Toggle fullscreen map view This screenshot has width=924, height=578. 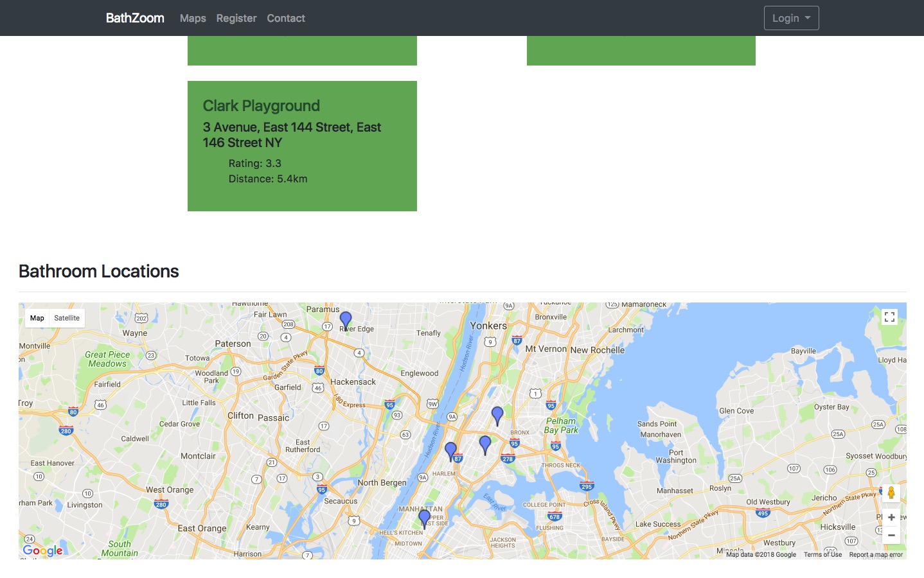[889, 317]
